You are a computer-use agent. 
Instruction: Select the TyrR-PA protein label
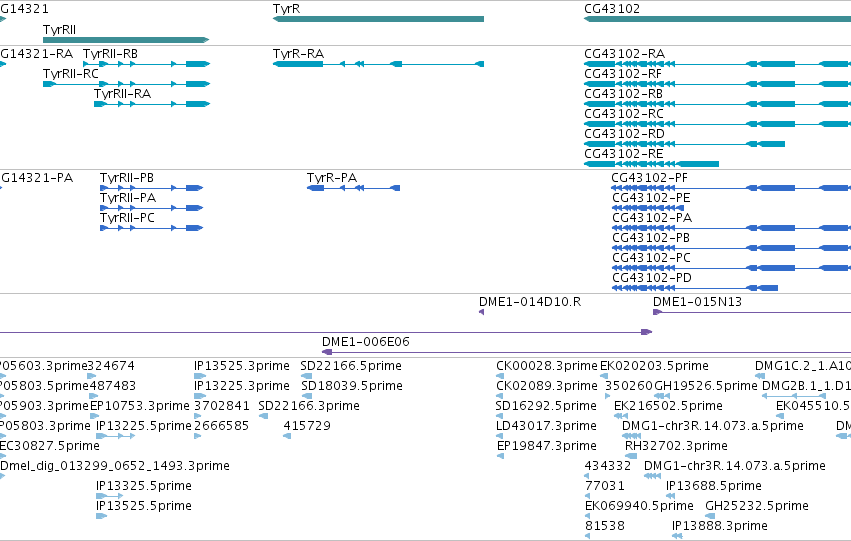[x=332, y=178]
